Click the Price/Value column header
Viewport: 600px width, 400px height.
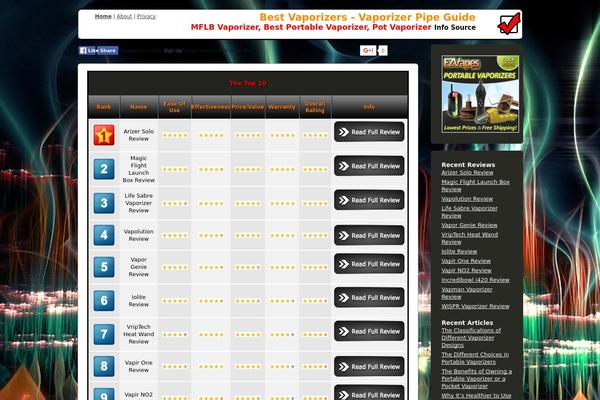248,107
